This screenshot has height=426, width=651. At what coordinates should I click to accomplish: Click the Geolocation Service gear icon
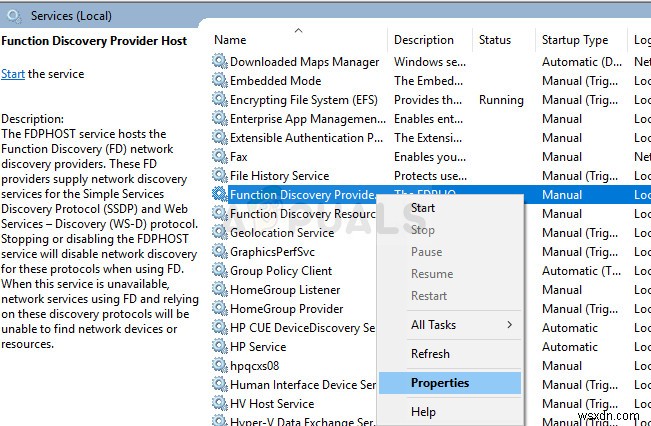(x=220, y=233)
